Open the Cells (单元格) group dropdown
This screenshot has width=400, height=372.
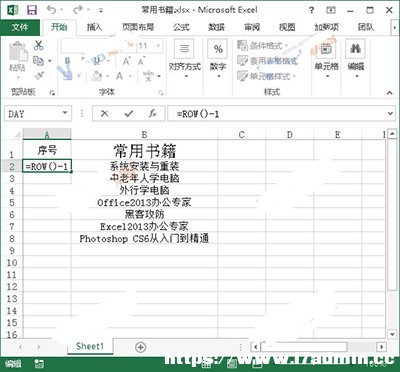click(326, 60)
